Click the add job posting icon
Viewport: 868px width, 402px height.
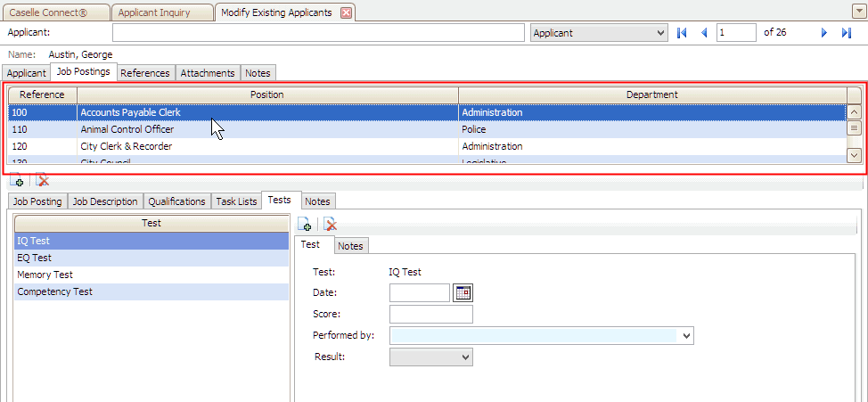click(17, 180)
